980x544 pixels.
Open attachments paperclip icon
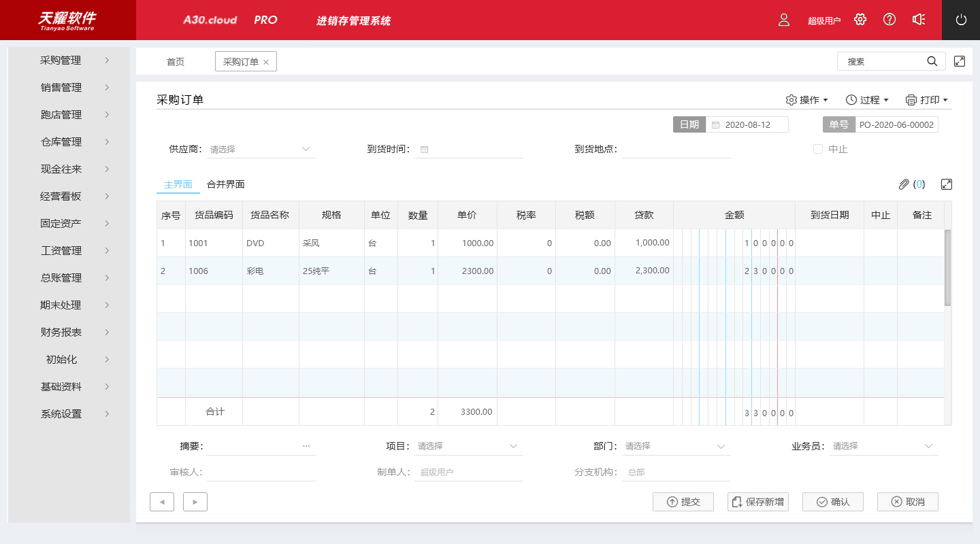(904, 184)
